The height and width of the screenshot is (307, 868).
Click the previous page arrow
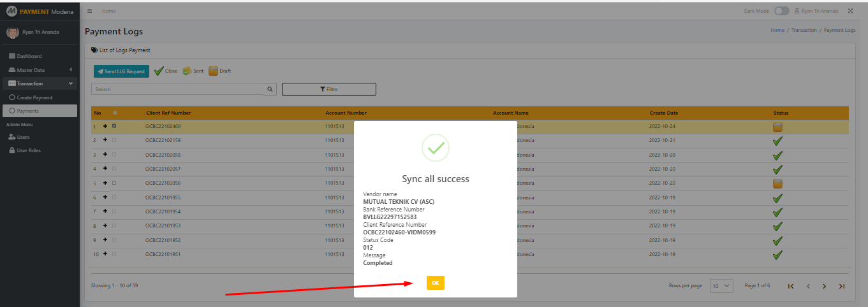pos(808,286)
